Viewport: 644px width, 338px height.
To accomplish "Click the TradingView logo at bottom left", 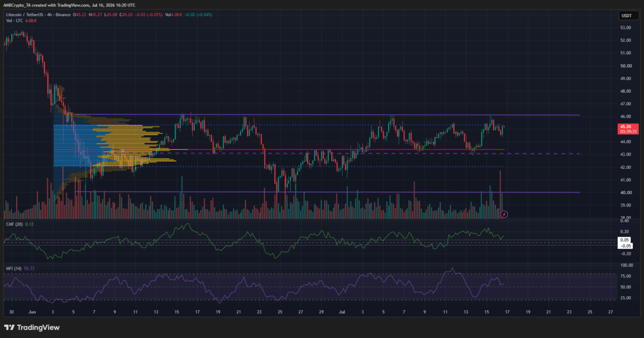I will [32, 327].
